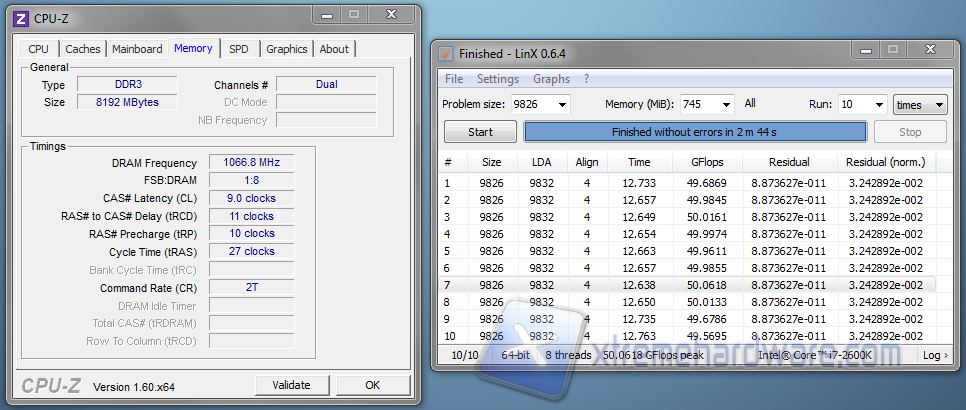The height and width of the screenshot is (410, 966).
Task: Open the Log button in status bar
Action: [x=933, y=355]
